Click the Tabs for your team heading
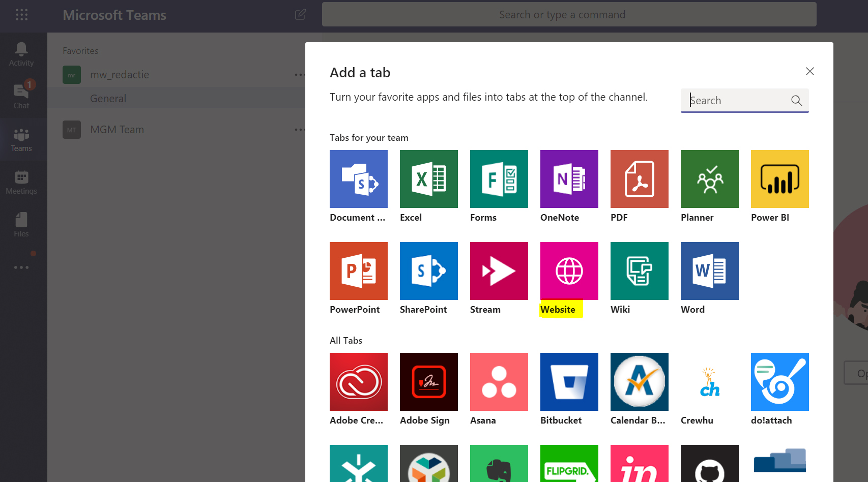This screenshot has width=868, height=482. coord(369,138)
